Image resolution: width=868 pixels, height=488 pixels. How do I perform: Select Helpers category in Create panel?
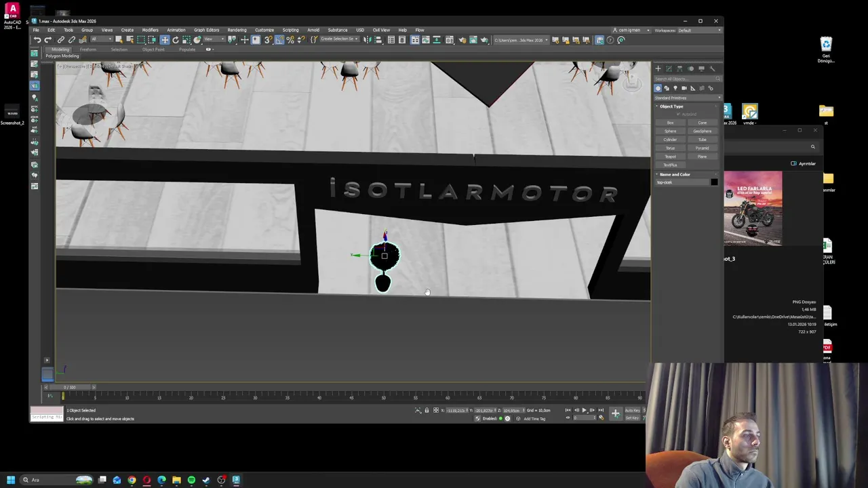click(693, 88)
